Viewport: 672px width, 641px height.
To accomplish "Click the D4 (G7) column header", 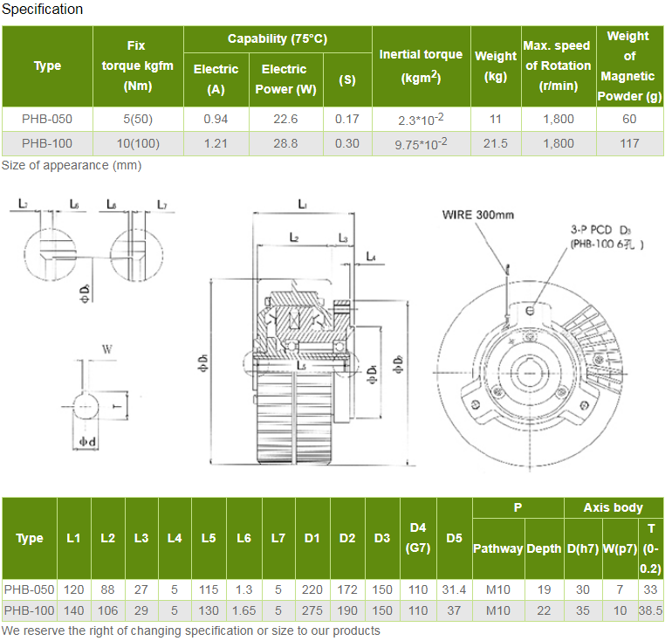I will click(x=418, y=537).
